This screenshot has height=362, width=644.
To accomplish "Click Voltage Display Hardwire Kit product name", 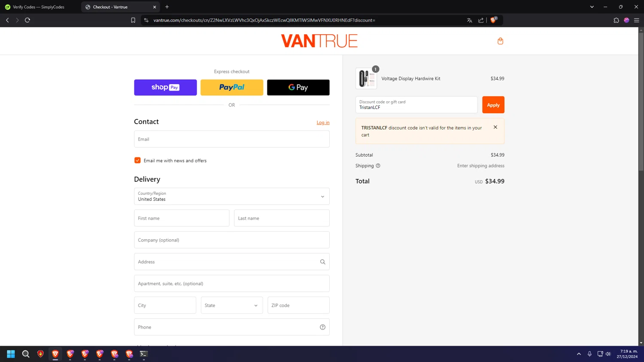I will click(x=411, y=78).
